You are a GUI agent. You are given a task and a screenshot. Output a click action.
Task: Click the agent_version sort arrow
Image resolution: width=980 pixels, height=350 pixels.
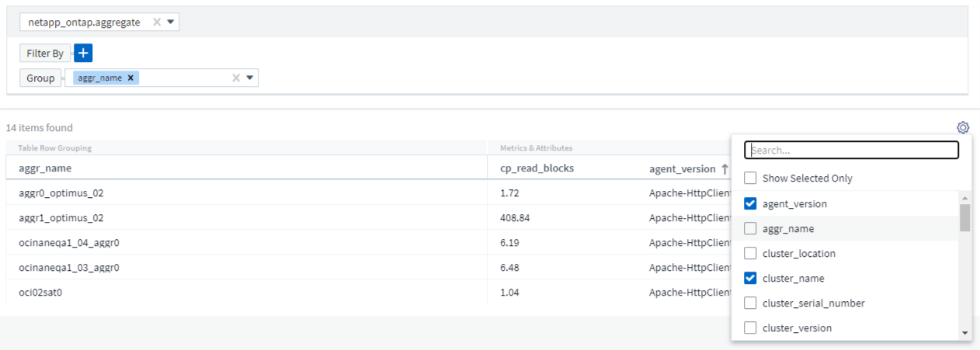[x=725, y=168]
